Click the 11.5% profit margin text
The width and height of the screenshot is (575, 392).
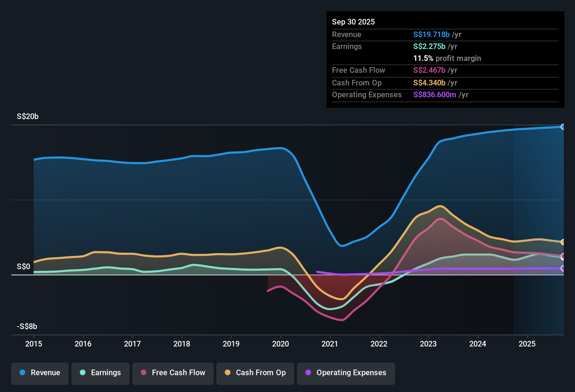point(447,58)
